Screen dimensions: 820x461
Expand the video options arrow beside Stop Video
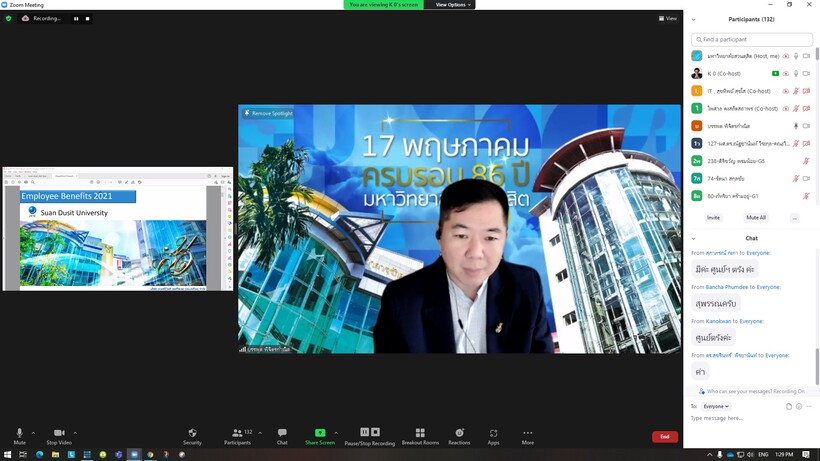coord(75,433)
